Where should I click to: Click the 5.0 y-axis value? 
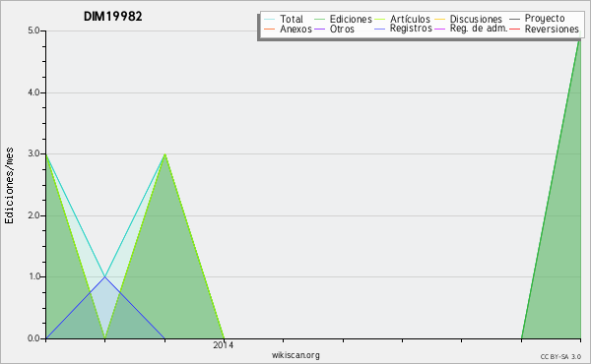[33, 30]
